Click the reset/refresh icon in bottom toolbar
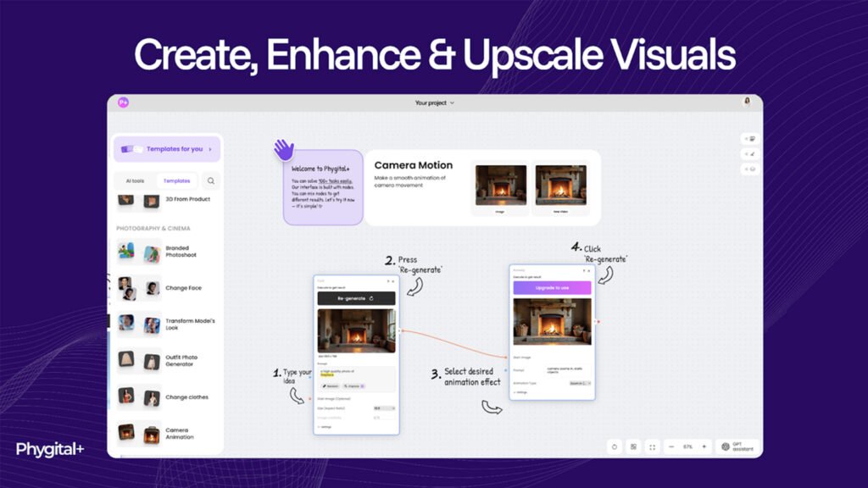The image size is (868, 488). (615, 446)
